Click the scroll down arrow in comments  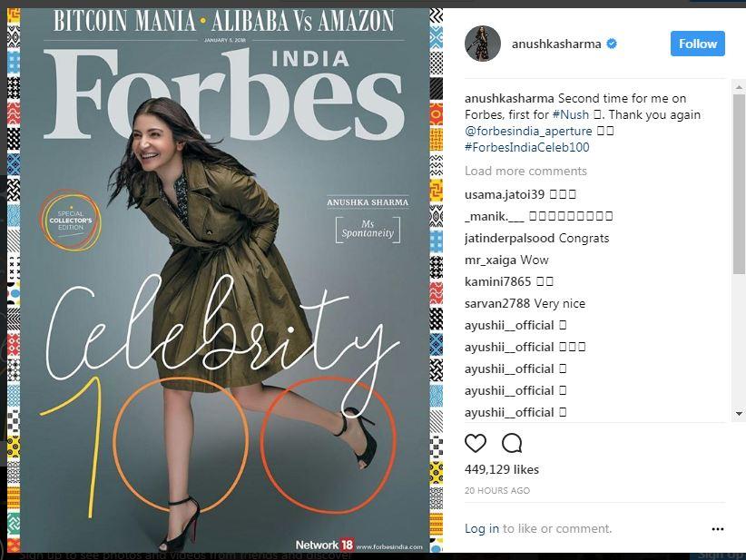click(x=739, y=414)
